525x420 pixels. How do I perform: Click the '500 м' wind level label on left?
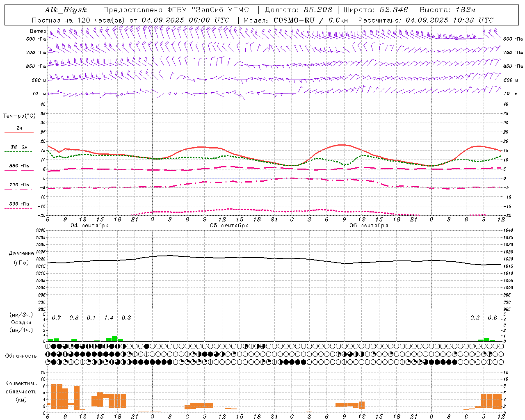click(x=39, y=80)
